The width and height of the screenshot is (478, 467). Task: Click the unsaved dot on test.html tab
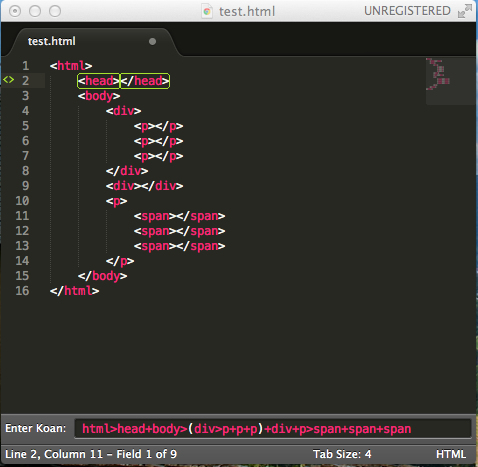pyautogui.click(x=152, y=41)
